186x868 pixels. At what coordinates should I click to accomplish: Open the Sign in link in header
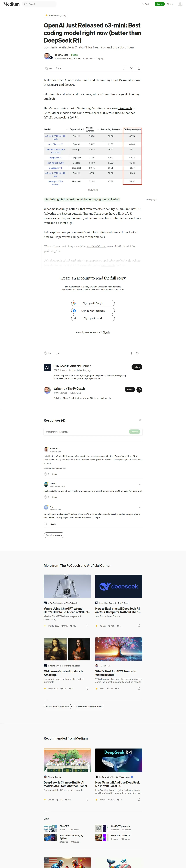tap(170, 4)
